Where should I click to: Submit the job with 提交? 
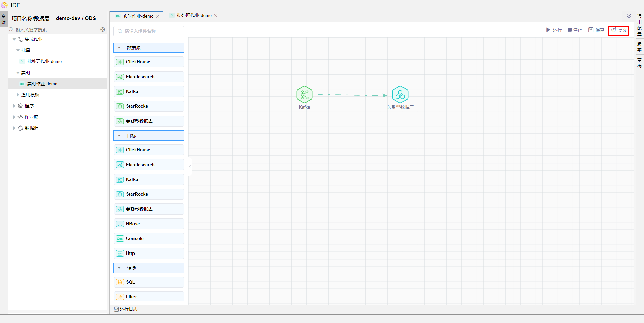(x=619, y=30)
